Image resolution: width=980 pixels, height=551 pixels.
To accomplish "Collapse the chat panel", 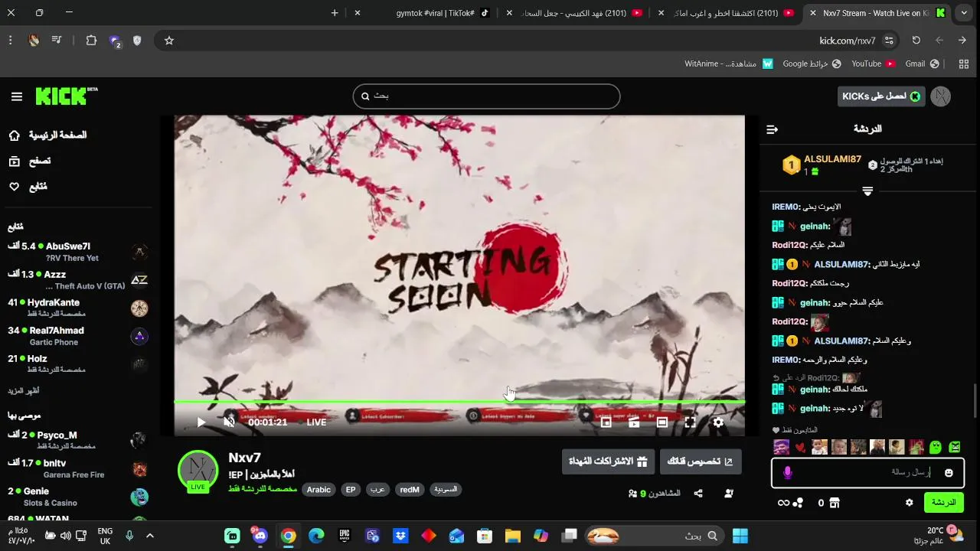I will tap(772, 129).
